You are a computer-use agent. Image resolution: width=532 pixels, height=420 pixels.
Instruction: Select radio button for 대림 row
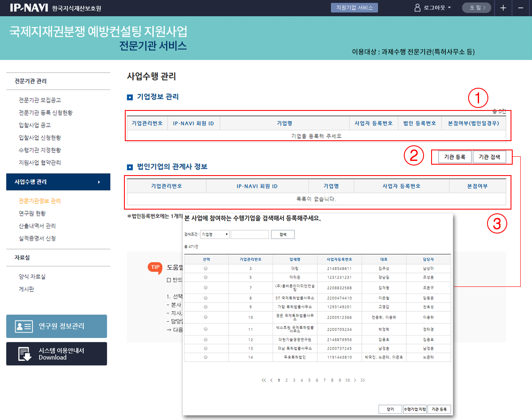(x=205, y=268)
